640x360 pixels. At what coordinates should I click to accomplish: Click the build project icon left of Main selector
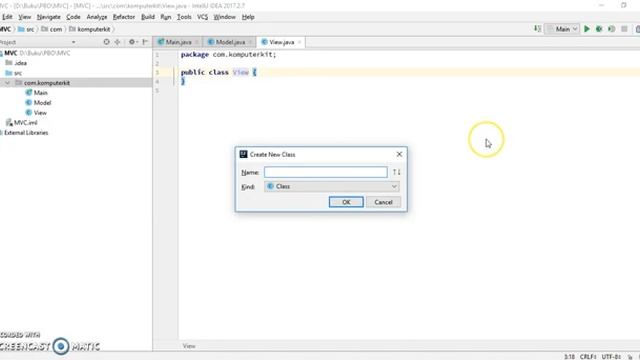(x=537, y=29)
